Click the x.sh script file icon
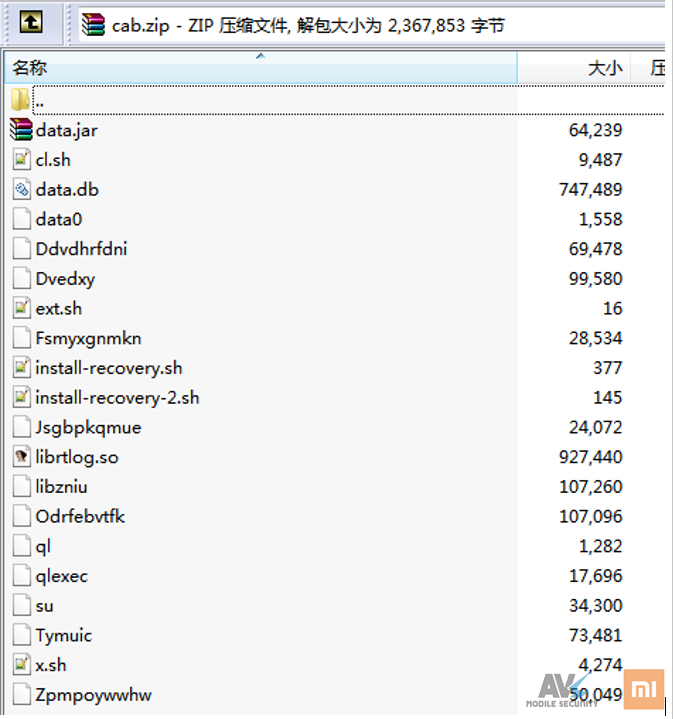The image size is (673, 719). (21, 665)
